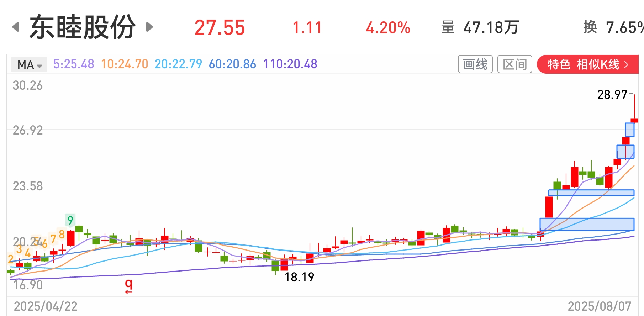Tap the latest candlestick with 28.97 wick

[x=634, y=108]
